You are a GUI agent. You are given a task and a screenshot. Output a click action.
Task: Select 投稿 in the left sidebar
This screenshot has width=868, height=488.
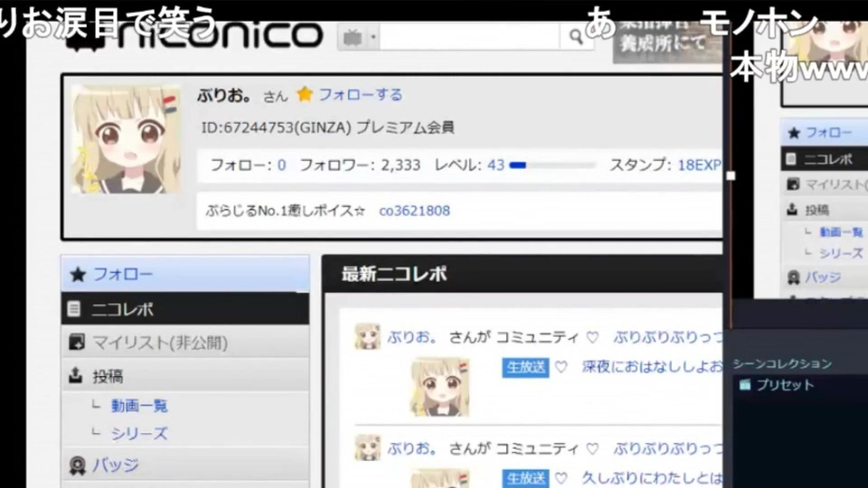point(184,376)
